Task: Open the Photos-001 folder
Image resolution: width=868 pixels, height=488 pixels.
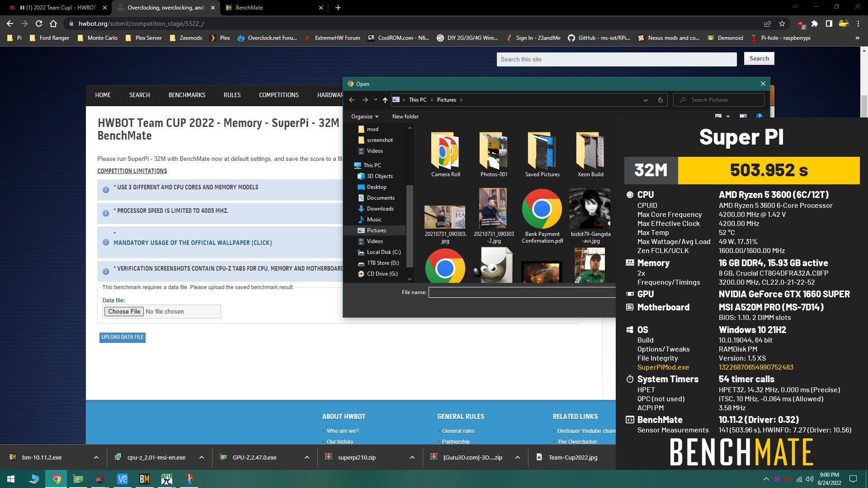Action: 494,155
